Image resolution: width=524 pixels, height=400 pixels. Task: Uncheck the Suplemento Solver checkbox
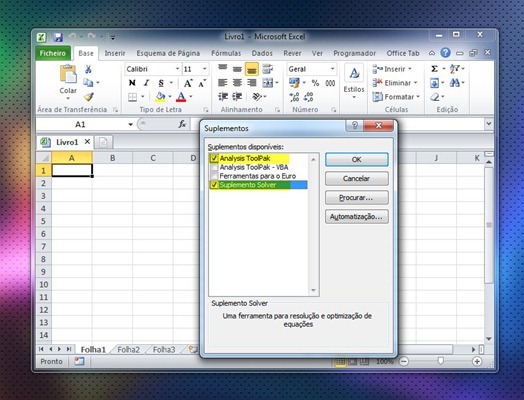click(214, 185)
